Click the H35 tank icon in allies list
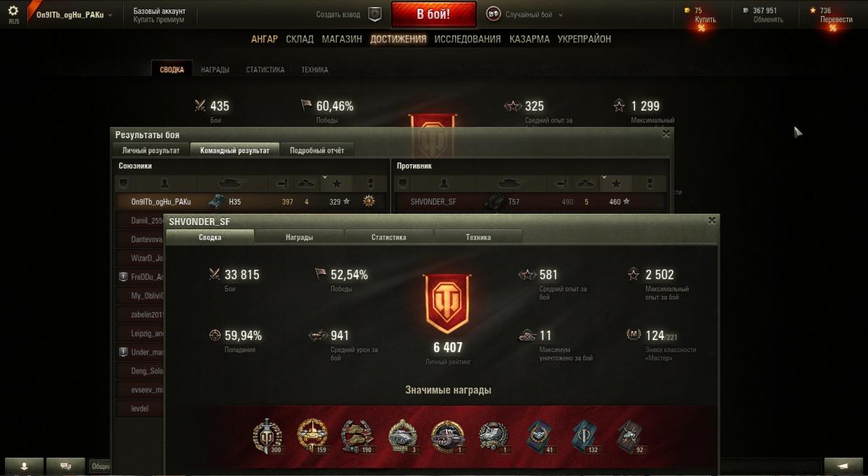868x476 pixels. point(217,202)
